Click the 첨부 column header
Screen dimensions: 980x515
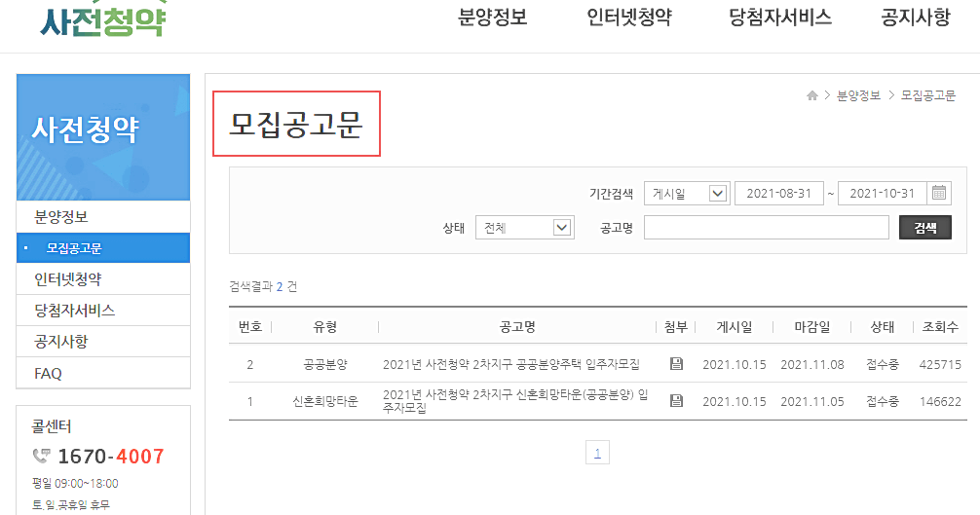[x=676, y=327]
